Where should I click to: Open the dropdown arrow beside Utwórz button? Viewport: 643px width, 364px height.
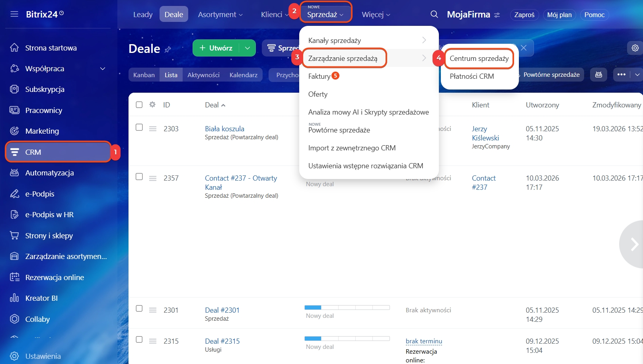[247, 48]
